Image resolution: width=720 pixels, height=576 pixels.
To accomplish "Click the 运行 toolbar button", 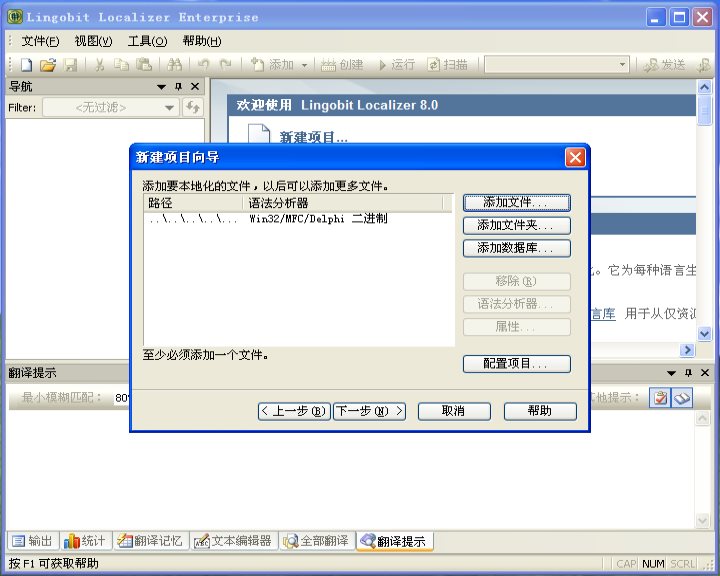I will tap(398, 65).
